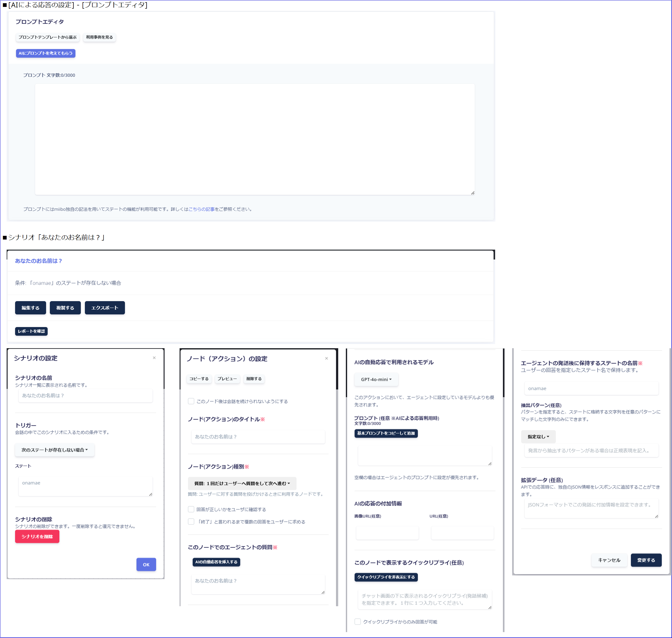Click the エクスポート button
This screenshot has width=672, height=638.
105,308
